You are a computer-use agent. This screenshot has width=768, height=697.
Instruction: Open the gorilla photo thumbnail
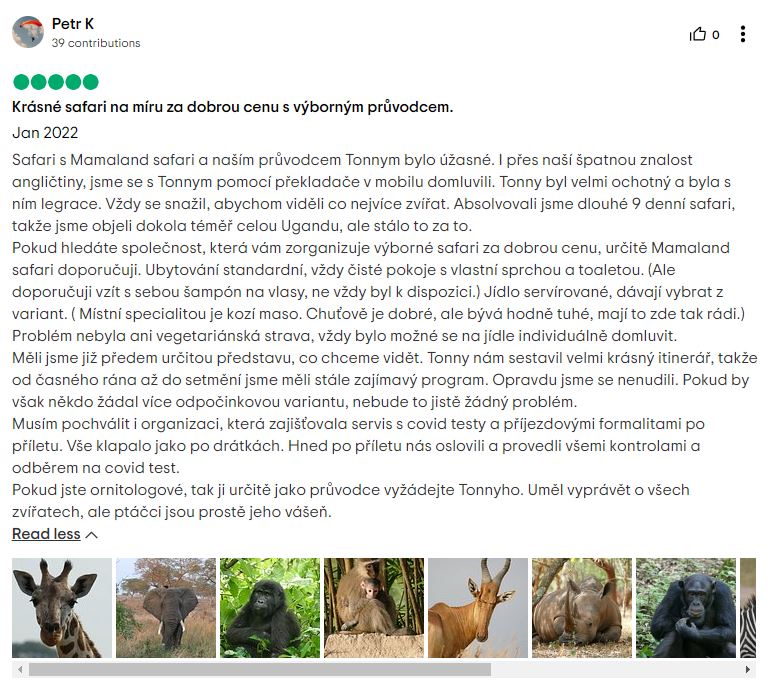pos(270,608)
